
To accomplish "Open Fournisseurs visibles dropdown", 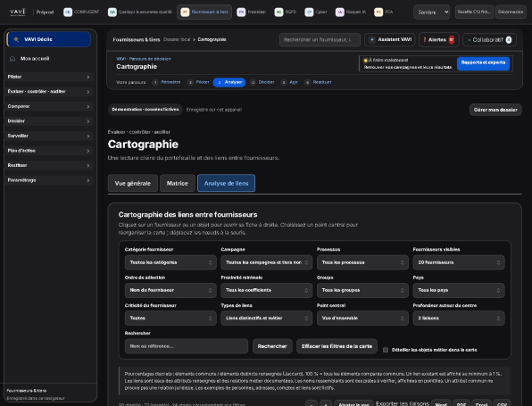I will tap(459, 262).
